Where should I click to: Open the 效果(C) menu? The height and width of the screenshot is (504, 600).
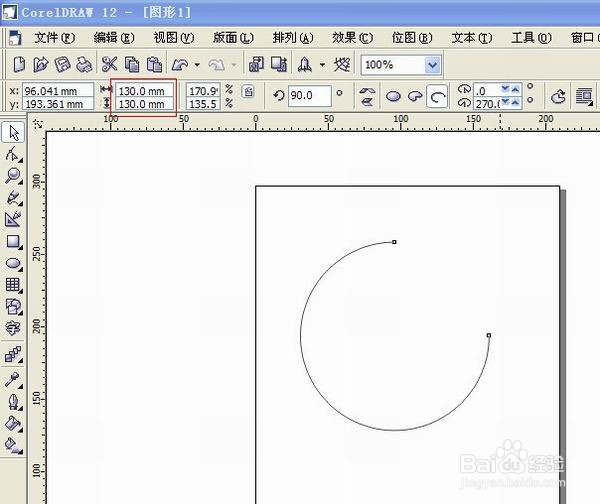click(352, 38)
